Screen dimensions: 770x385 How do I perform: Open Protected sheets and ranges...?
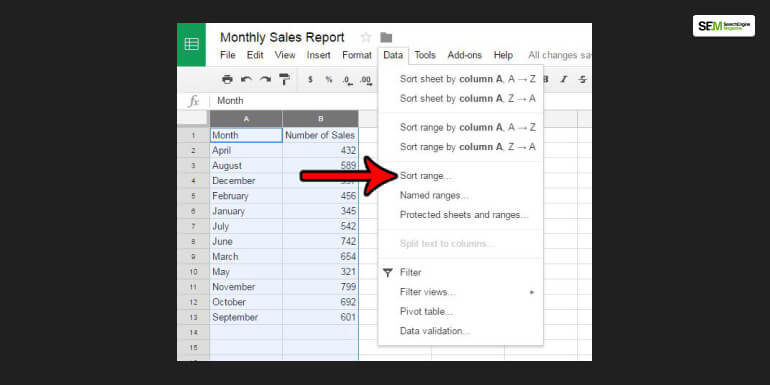461,215
